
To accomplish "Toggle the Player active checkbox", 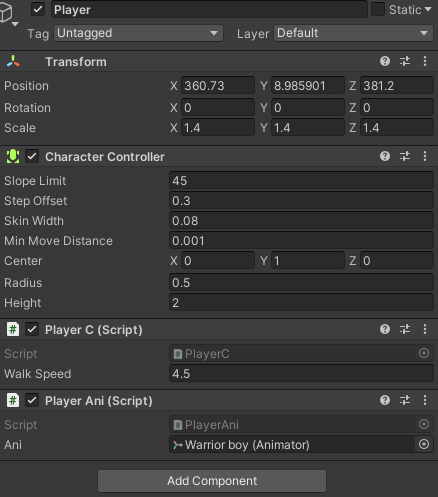I will (38, 9).
